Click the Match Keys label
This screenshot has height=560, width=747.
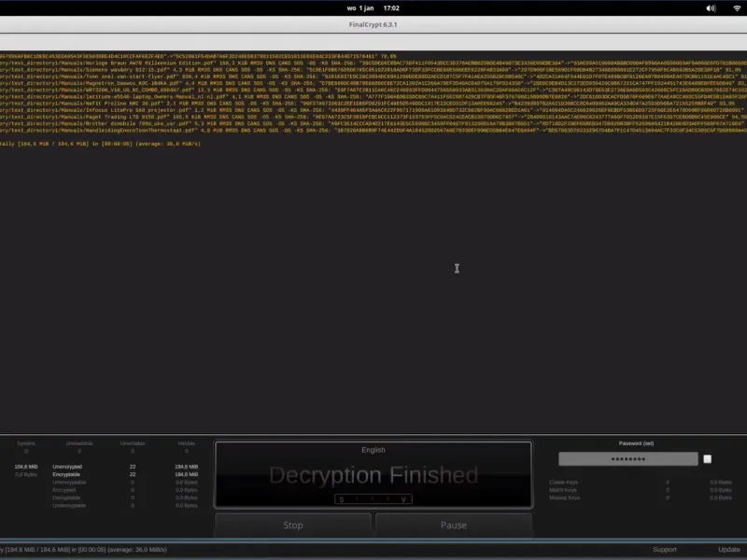click(563, 490)
